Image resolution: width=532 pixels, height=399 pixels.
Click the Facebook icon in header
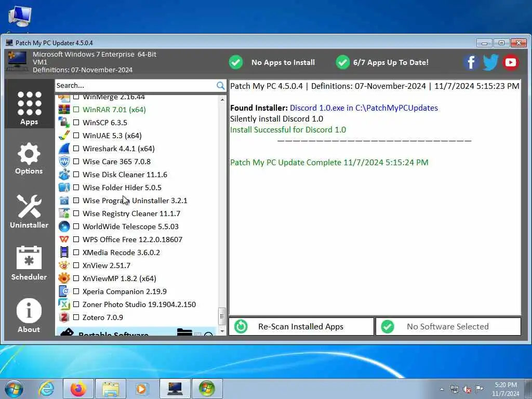pos(471,62)
